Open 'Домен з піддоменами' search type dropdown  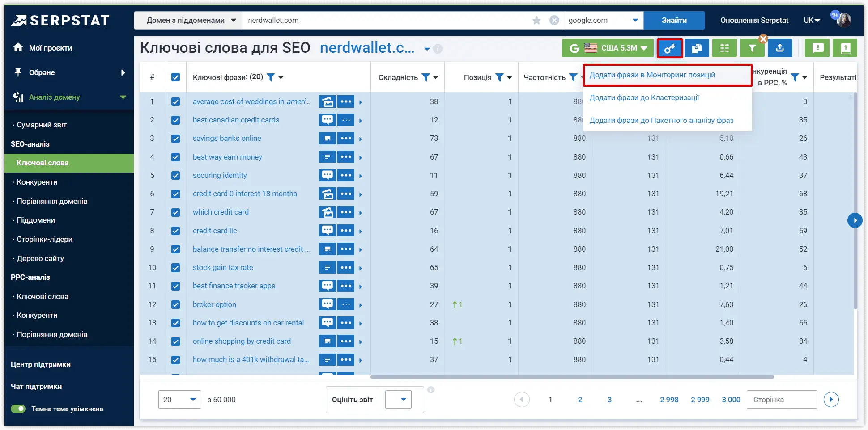point(188,20)
